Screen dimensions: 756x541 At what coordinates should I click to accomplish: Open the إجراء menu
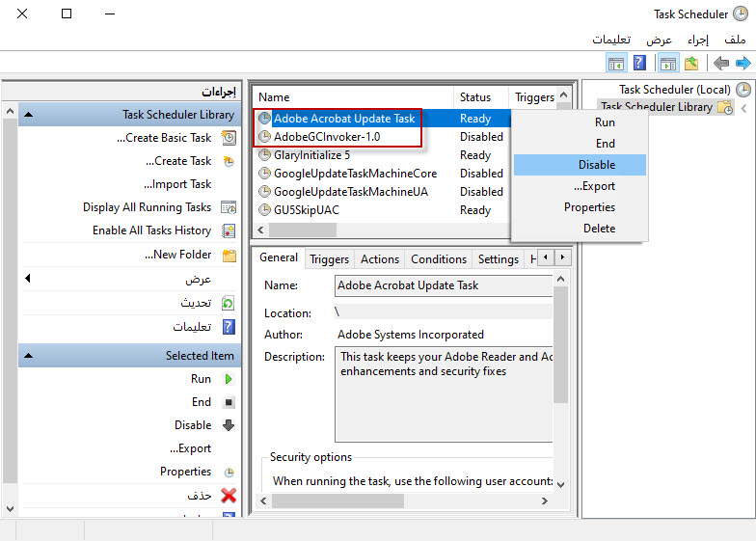click(x=698, y=39)
